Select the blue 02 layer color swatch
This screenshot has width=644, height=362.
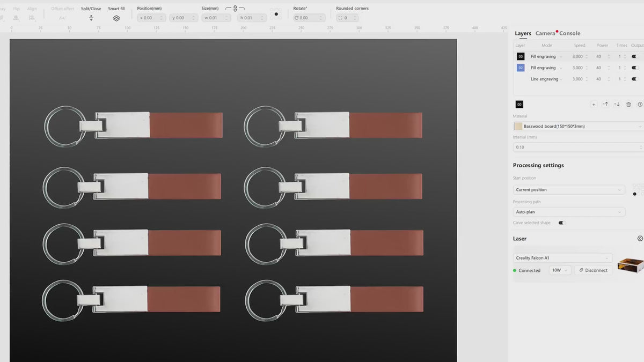(520, 68)
